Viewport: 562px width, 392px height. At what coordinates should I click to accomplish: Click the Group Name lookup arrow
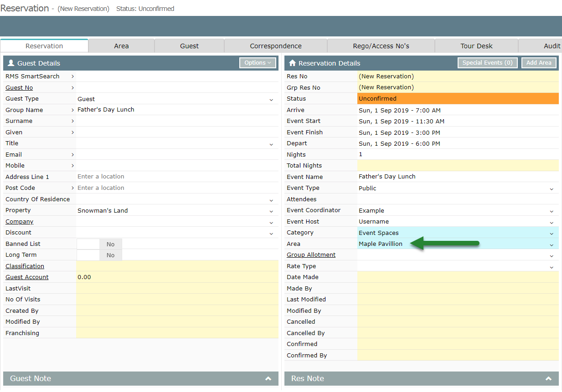click(x=72, y=110)
